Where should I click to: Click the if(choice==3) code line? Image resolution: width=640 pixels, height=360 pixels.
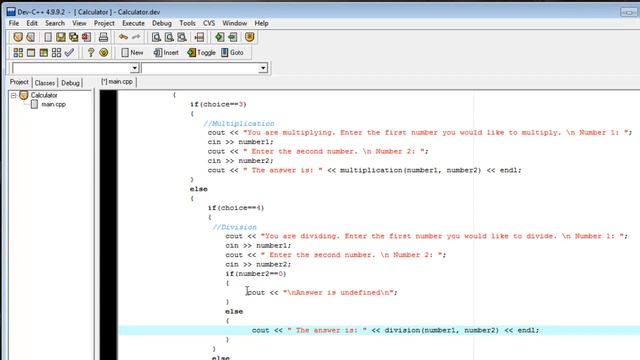tap(218, 104)
